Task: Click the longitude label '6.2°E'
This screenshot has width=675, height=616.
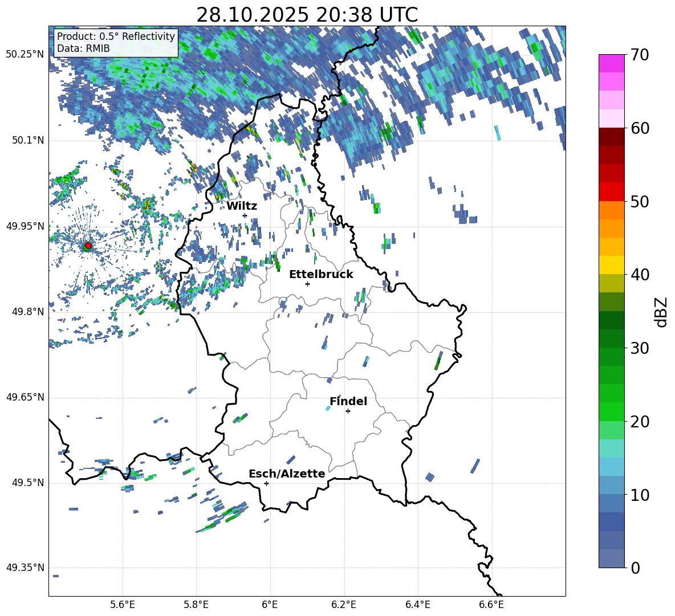Action: [344, 605]
